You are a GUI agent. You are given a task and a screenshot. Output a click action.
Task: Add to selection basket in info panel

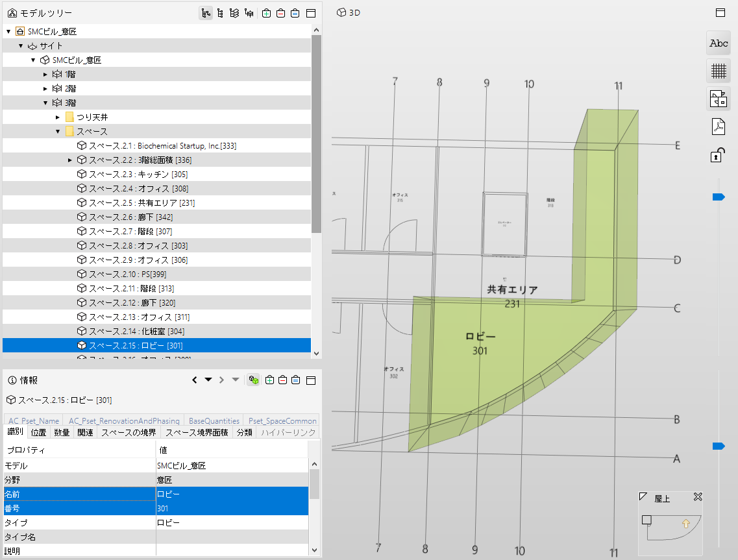(x=269, y=380)
